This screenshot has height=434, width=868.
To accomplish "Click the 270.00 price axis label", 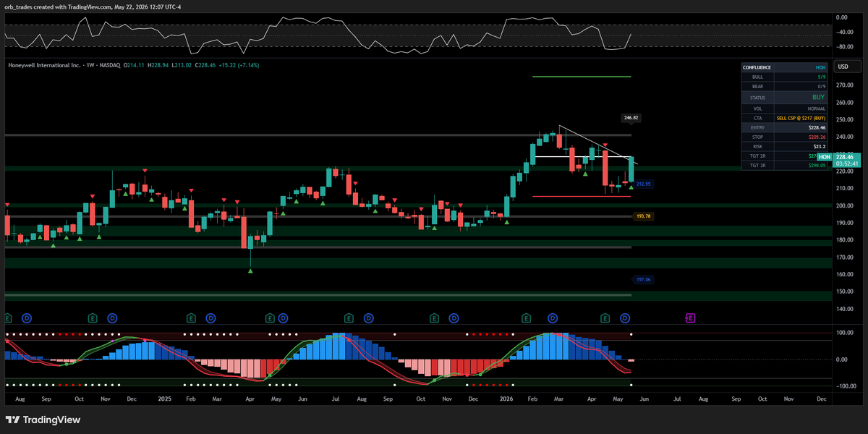I will pos(846,85).
